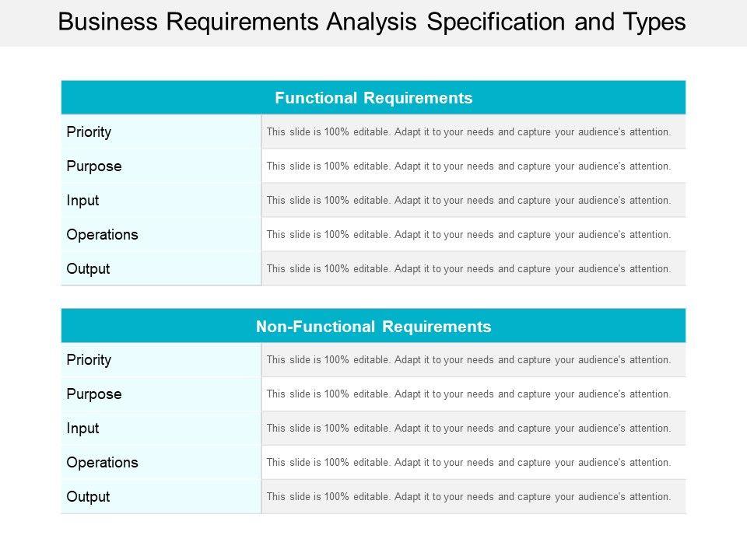747x560 pixels.
Task: Click the Purpose label under Functional Requirements
Action: point(94,166)
